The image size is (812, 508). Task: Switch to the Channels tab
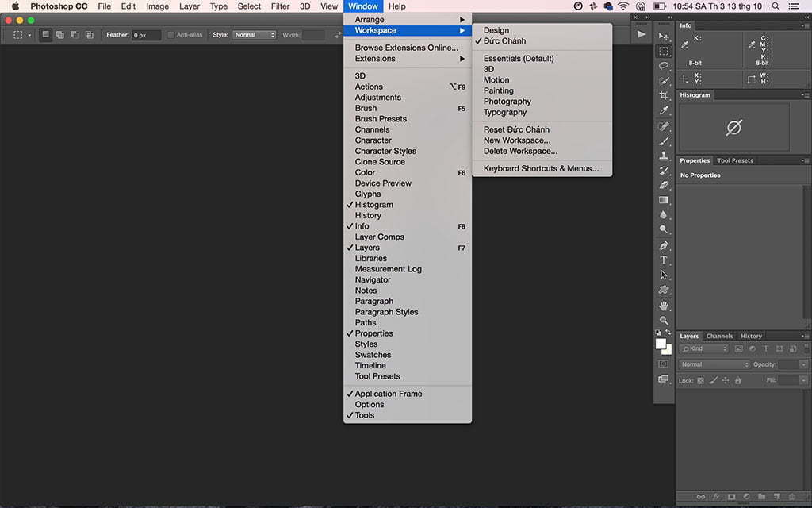click(719, 336)
